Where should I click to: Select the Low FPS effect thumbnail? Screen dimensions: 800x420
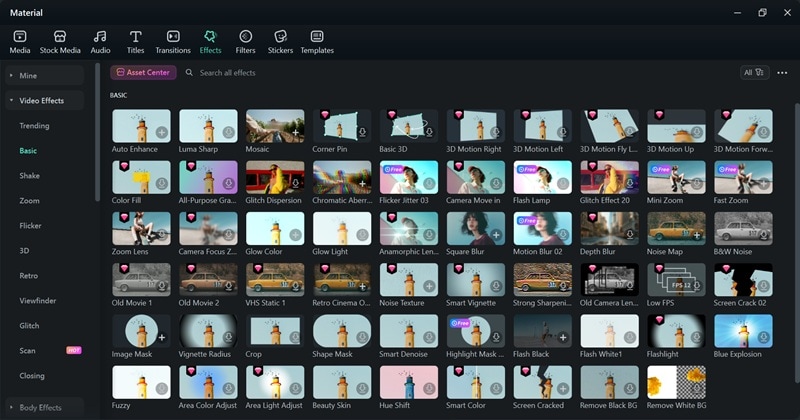click(676, 280)
